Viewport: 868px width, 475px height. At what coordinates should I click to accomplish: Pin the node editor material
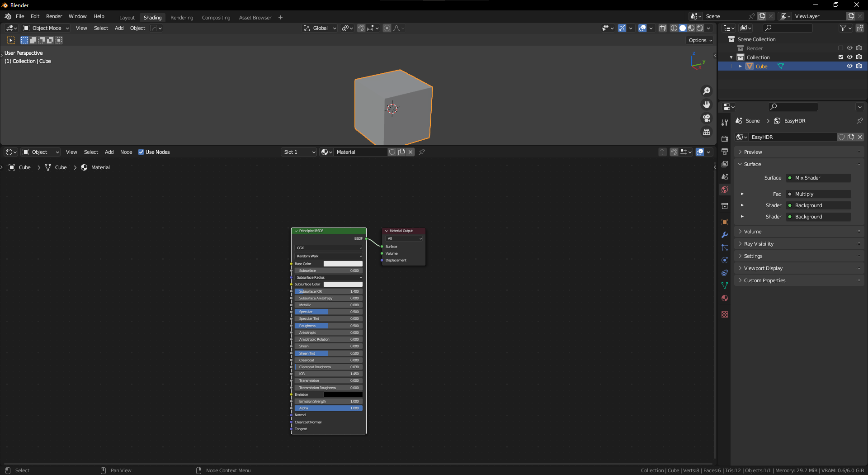coord(422,152)
